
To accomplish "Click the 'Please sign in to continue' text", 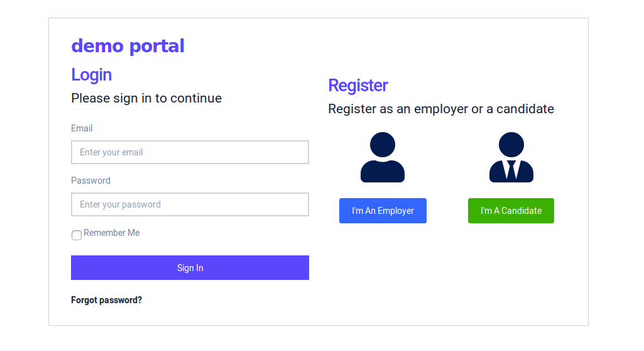I will [x=146, y=98].
